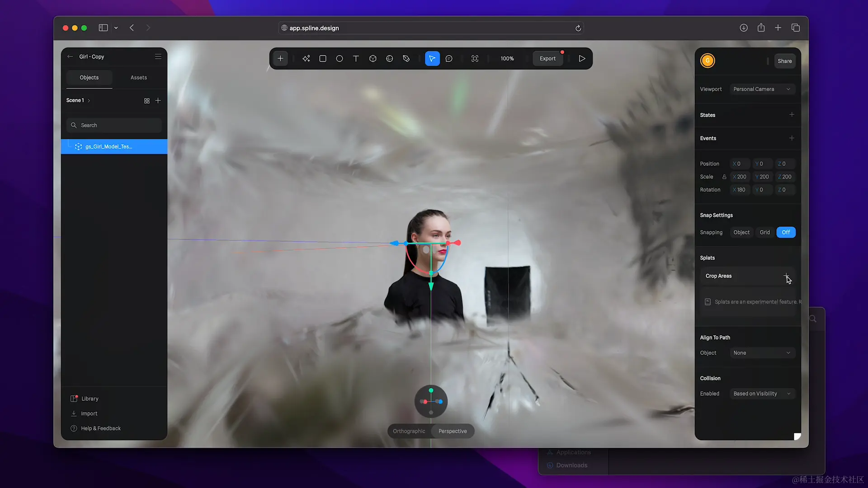Select the Text tool
Image resolution: width=868 pixels, height=488 pixels.
tap(356, 59)
